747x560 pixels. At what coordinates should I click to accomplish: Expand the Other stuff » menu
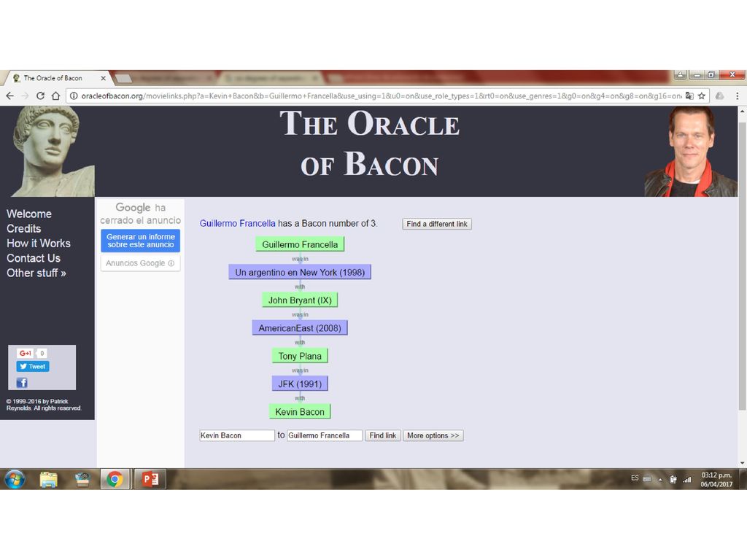(x=36, y=273)
